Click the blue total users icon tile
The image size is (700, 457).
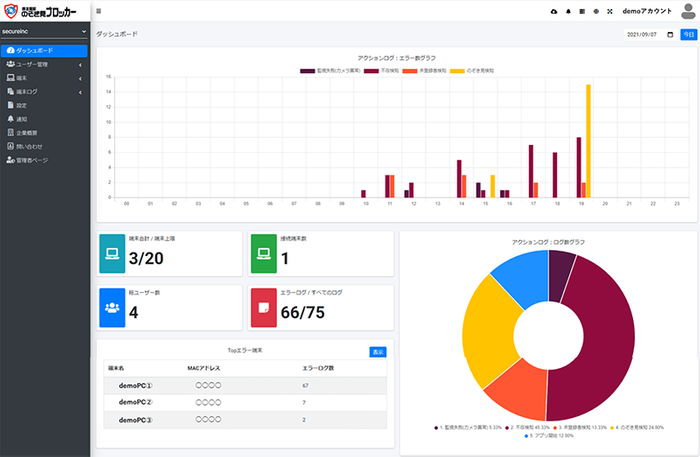113,307
